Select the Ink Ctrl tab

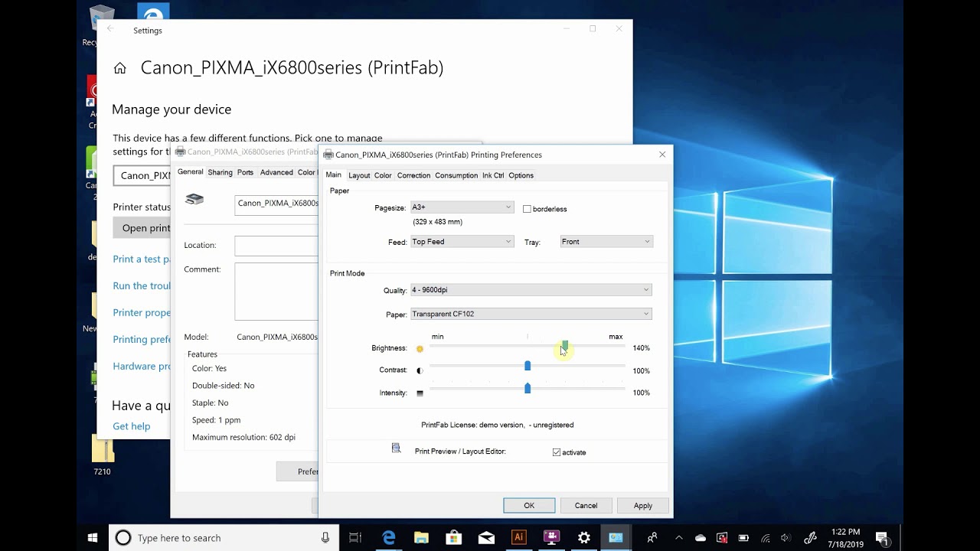click(493, 175)
